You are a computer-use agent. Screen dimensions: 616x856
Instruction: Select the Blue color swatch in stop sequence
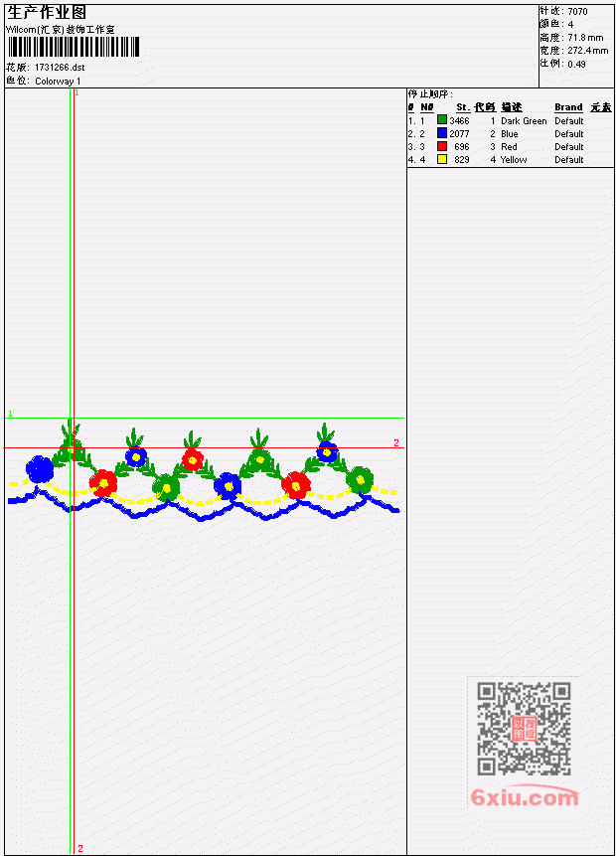pos(442,133)
